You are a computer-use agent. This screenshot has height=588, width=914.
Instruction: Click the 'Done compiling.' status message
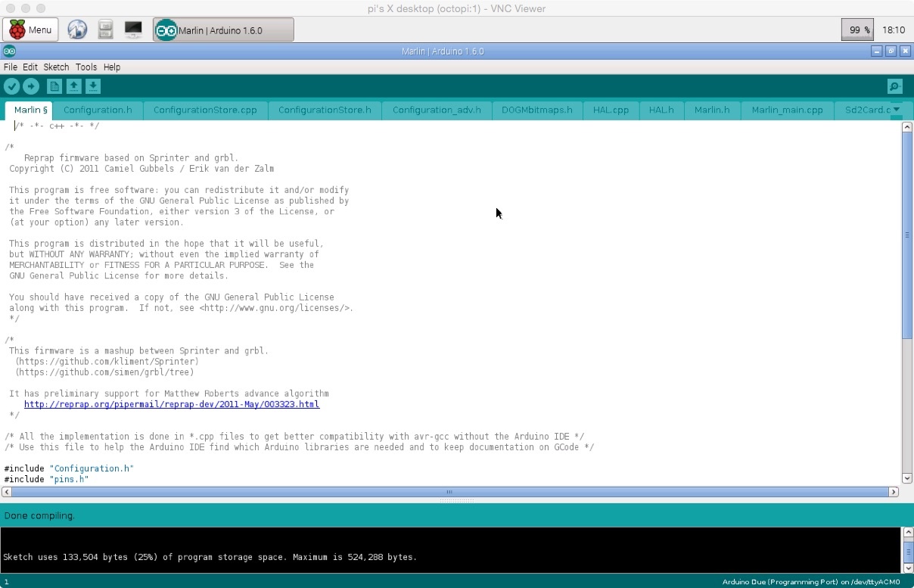[x=39, y=515]
